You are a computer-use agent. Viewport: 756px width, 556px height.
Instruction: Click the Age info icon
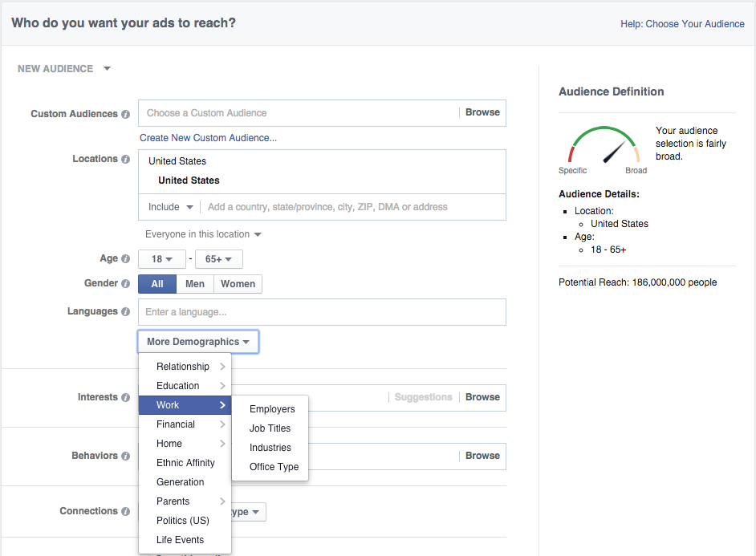[125, 259]
